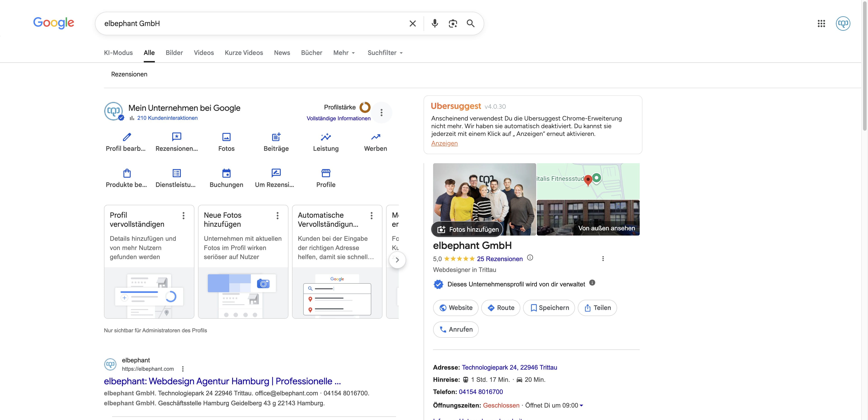Screen dimensions: 868x420
Task: Switch to the Videos tab
Action: 204,53
